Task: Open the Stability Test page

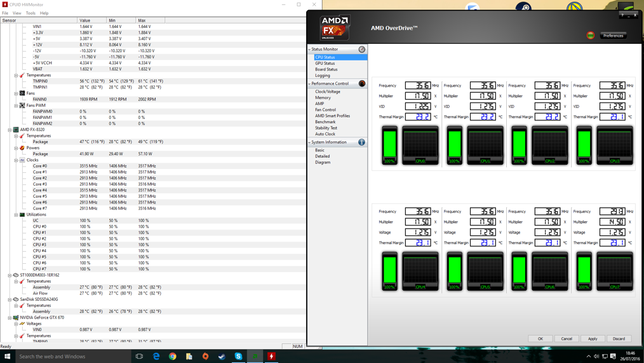Action: point(326,128)
